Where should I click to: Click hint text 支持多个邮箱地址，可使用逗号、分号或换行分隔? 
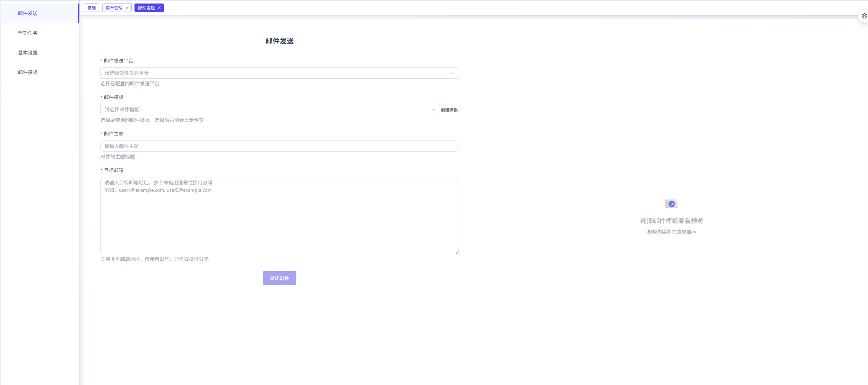tap(154, 259)
